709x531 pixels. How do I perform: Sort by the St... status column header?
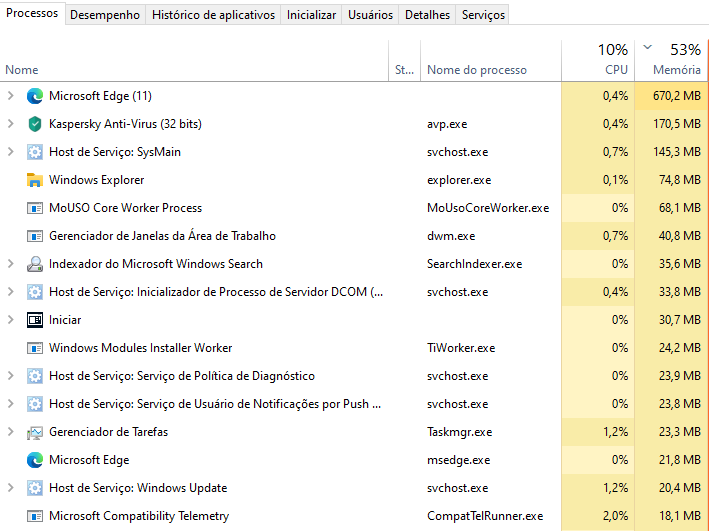[x=405, y=61]
